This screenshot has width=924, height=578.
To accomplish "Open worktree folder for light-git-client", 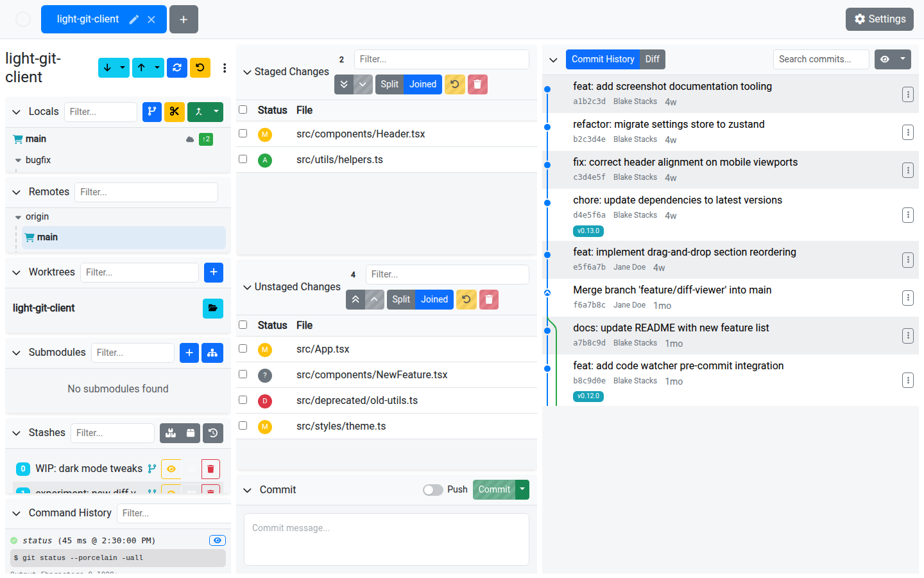I will (x=213, y=308).
